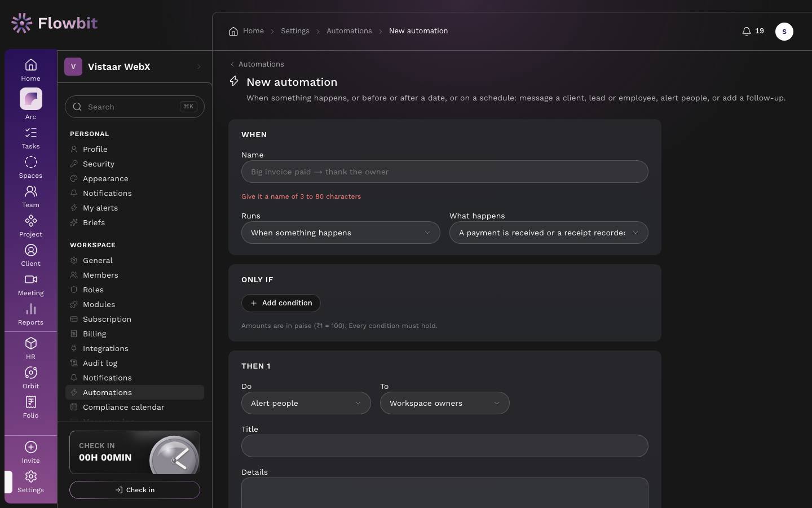
Task: Open workspace Members settings
Action: coord(134,275)
